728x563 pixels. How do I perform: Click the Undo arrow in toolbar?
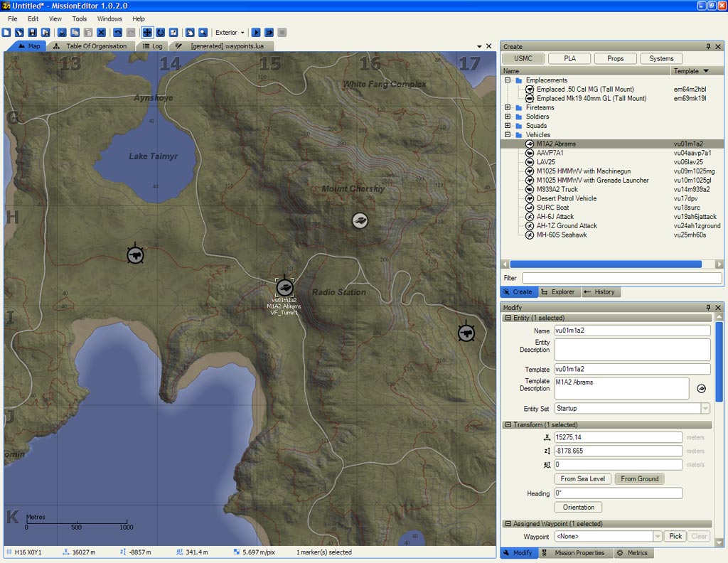point(118,33)
